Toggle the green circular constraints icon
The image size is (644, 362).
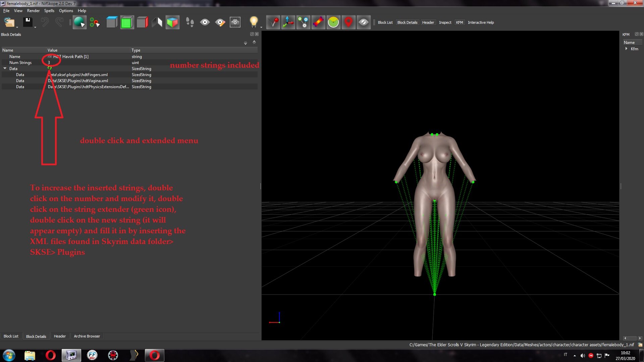tap(333, 22)
